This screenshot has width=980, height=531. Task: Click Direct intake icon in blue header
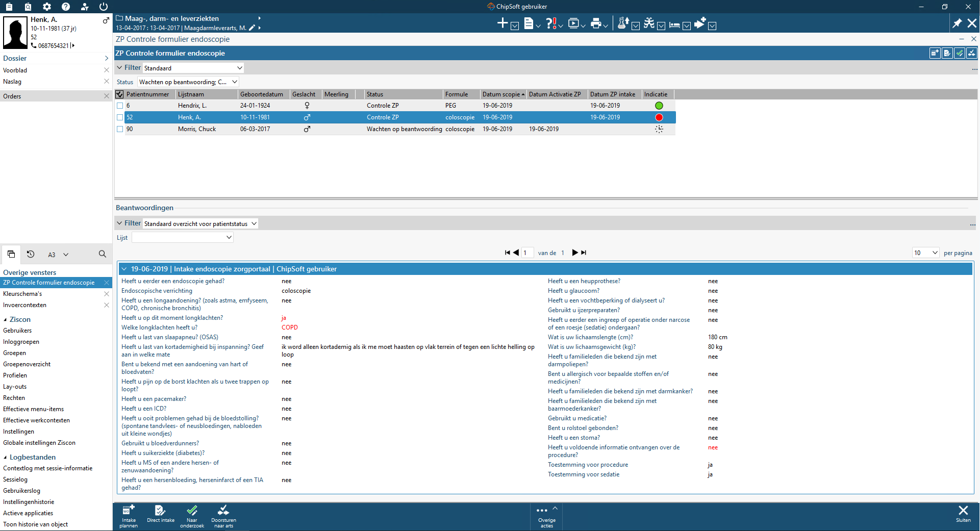tap(947, 53)
